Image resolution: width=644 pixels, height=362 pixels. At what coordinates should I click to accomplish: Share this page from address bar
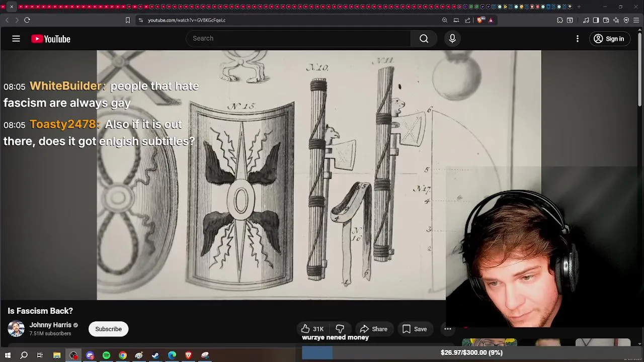pos(468,20)
